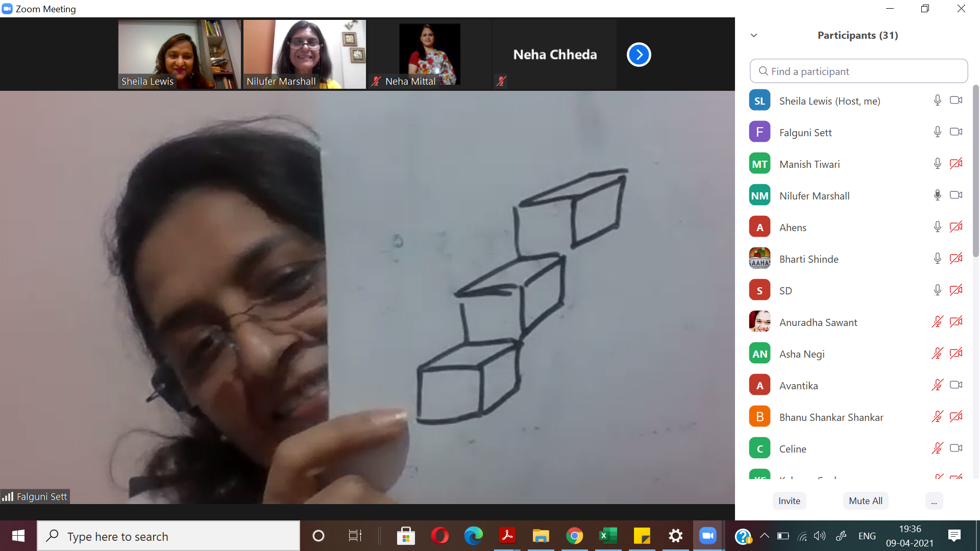Unmute Anuradha Sawant's microphone
The image size is (980, 551).
937,322
